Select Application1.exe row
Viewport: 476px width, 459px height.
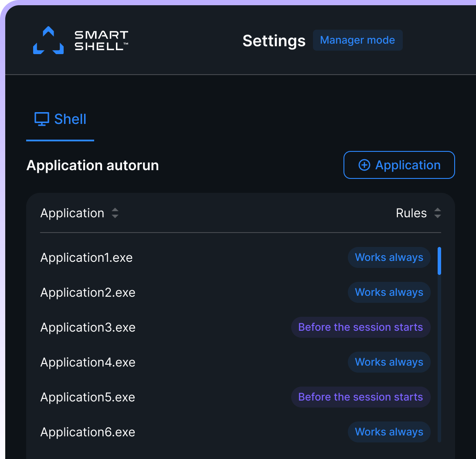[x=86, y=258]
